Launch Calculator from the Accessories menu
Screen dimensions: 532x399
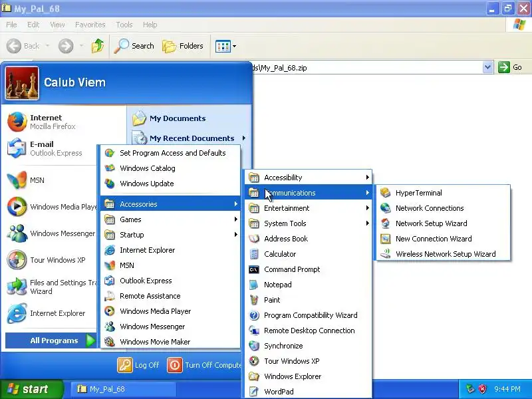pos(308,254)
